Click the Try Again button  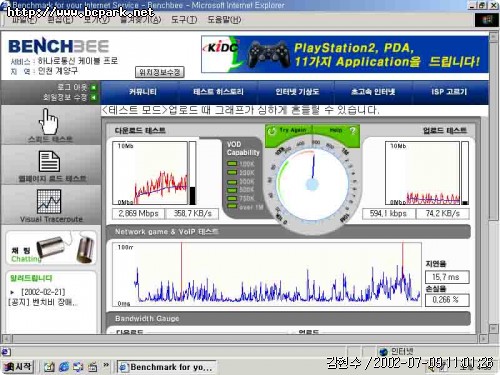coord(289,131)
